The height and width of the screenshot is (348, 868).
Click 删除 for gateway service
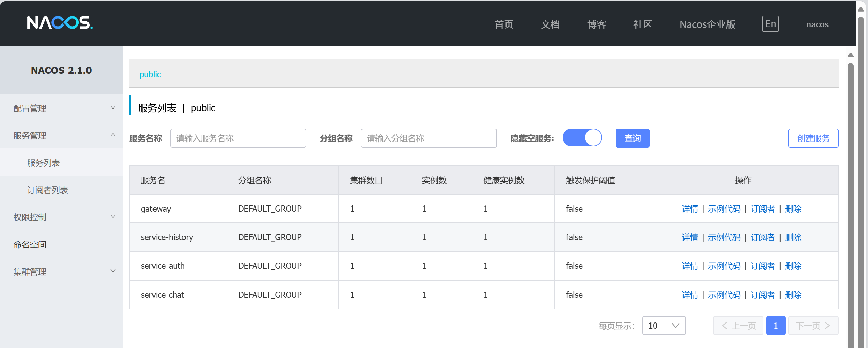793,209
